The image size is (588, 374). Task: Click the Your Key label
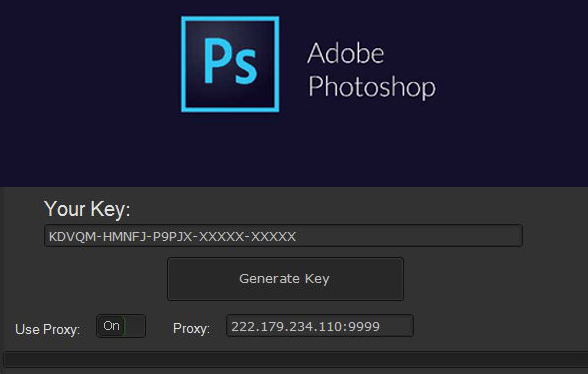click(87, 209)
